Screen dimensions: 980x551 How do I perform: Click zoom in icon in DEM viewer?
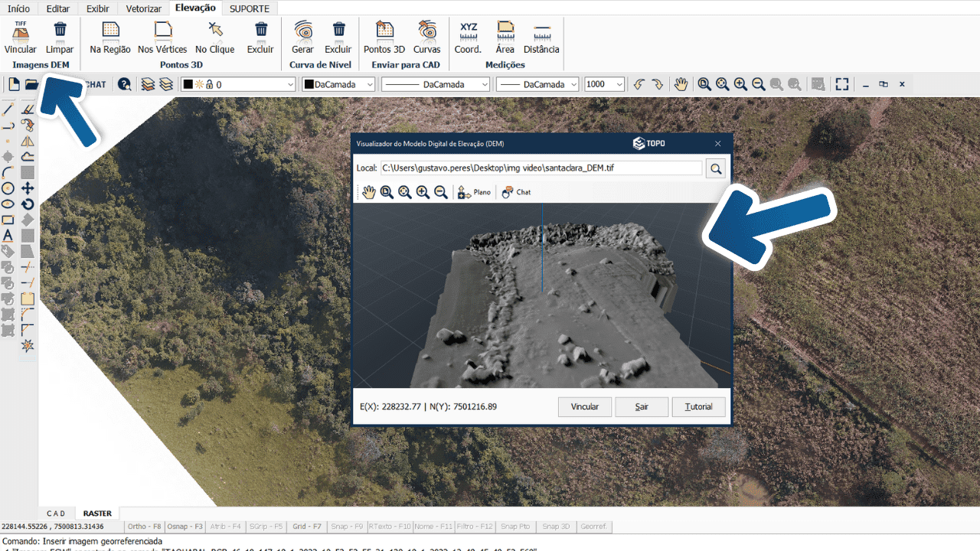pyautogui.click(x=423, y=192)
